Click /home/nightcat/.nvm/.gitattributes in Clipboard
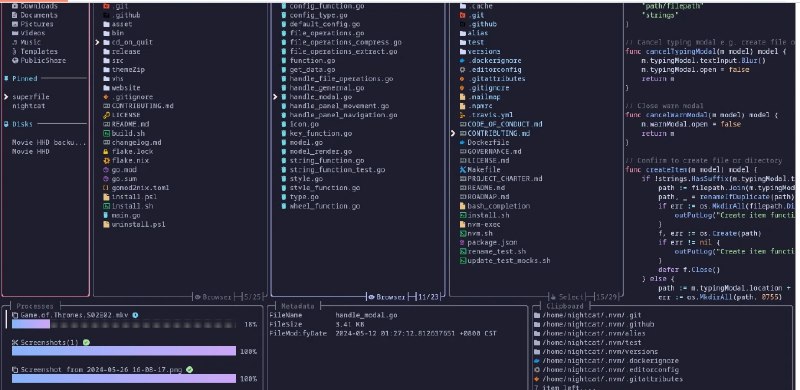Screen dimensions: 800x390 pos(612,379)
